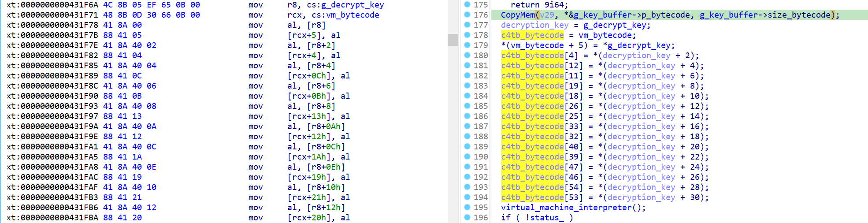Click the blue dot at line 175
This screenshot has width=868, height=223.
(x=467, y=4)
